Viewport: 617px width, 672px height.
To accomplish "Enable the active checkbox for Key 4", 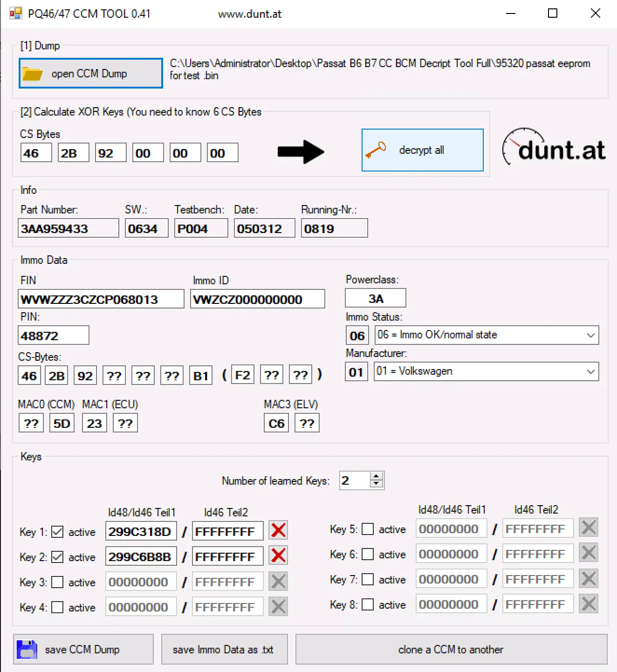I will coord(57,607).
